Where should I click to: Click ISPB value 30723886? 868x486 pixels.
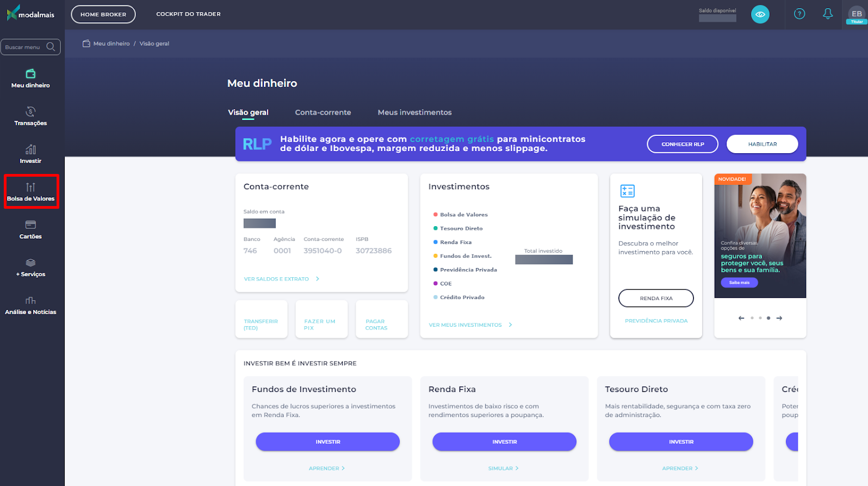(x=374, y=251)
